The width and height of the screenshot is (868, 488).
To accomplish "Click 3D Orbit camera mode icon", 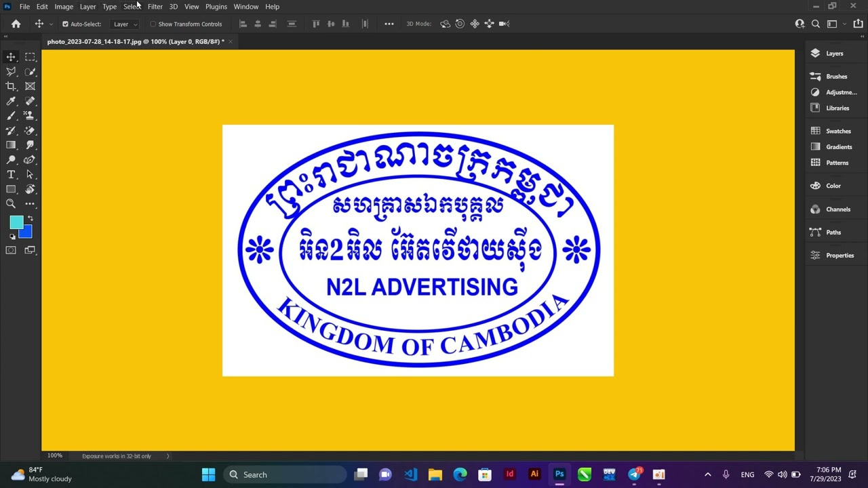I will tap(445, 24).
